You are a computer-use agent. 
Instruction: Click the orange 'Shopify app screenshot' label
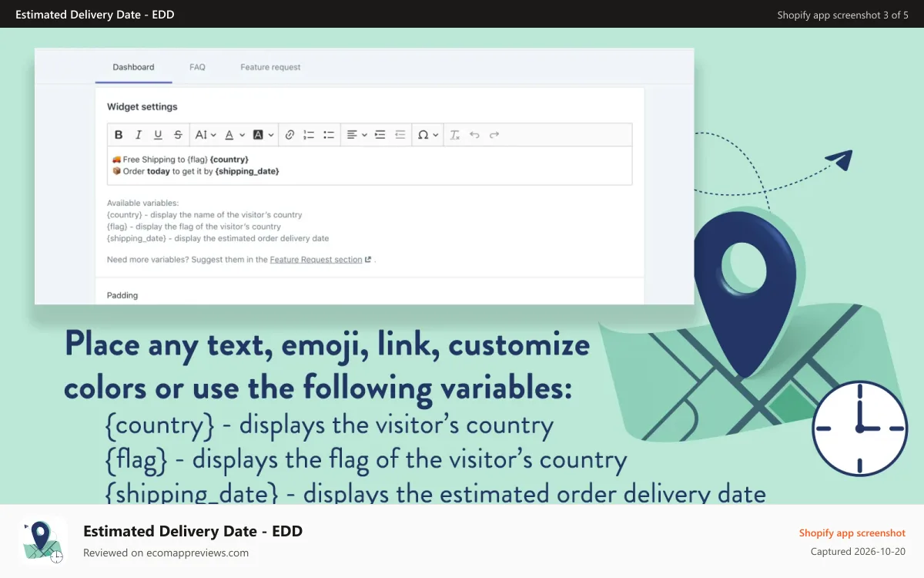click(x=852, y=533)
